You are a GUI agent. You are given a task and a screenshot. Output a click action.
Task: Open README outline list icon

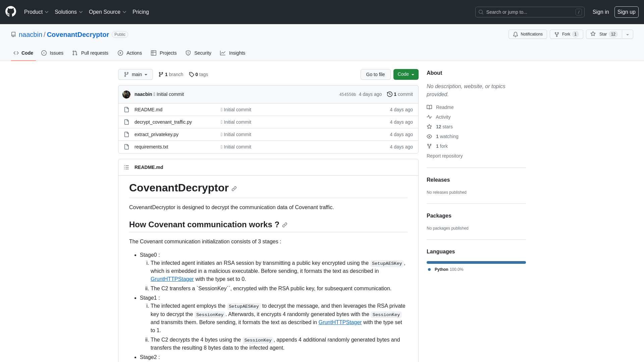126,167
